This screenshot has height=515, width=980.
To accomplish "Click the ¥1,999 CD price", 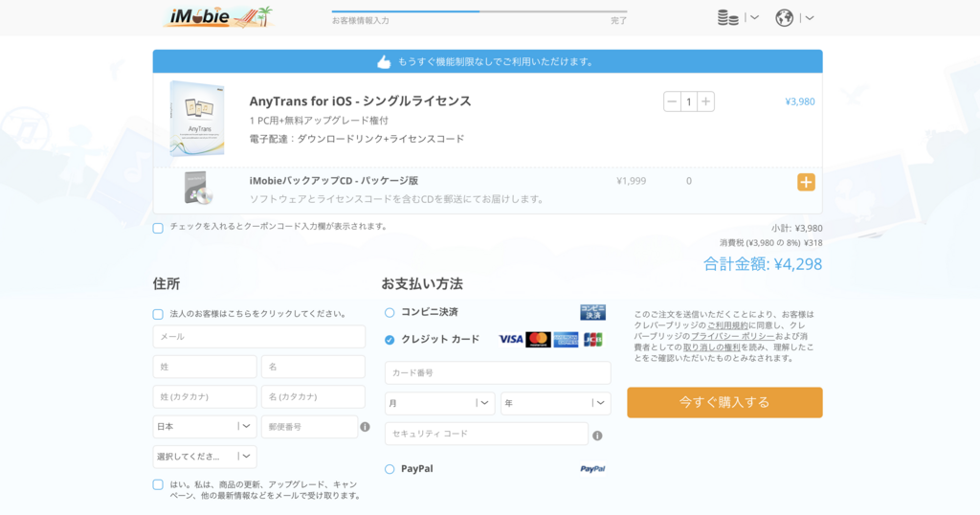I will click(x=632, y=181).
